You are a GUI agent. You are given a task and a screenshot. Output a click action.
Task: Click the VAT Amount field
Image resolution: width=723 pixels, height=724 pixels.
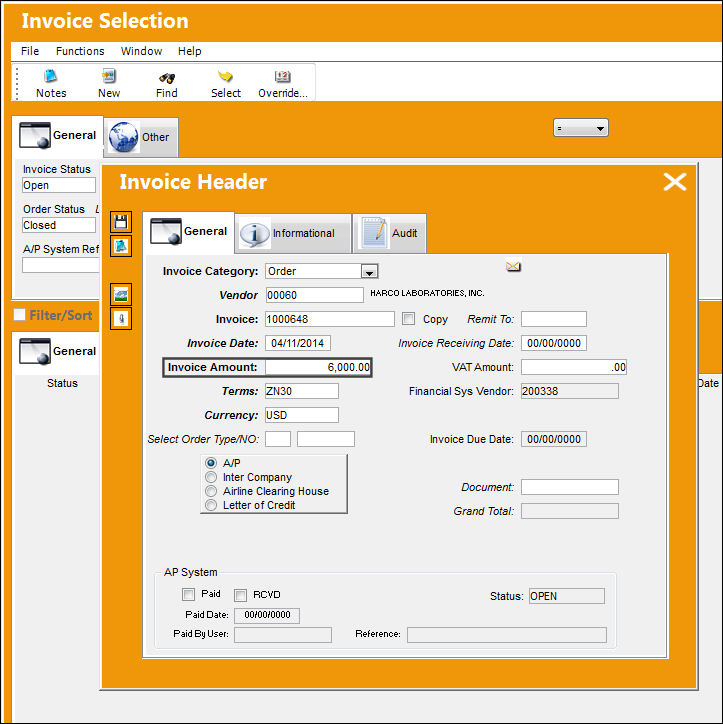(x=574, y=367)
